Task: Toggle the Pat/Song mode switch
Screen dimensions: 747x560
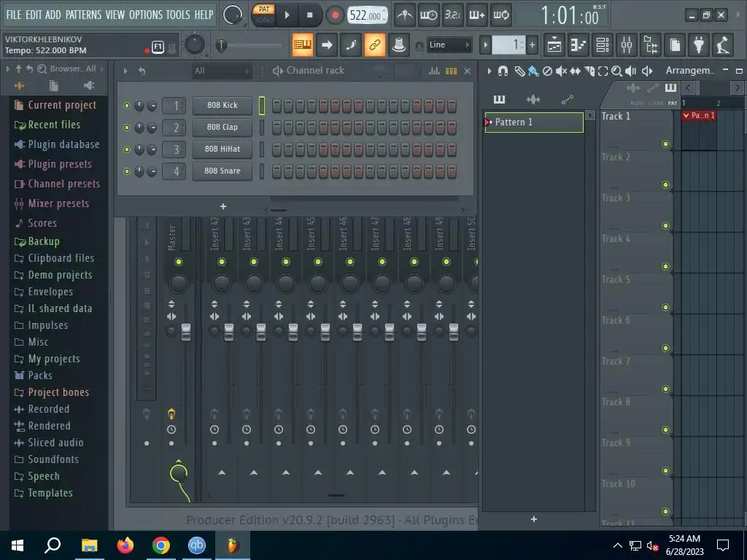Action: point(264,15)
